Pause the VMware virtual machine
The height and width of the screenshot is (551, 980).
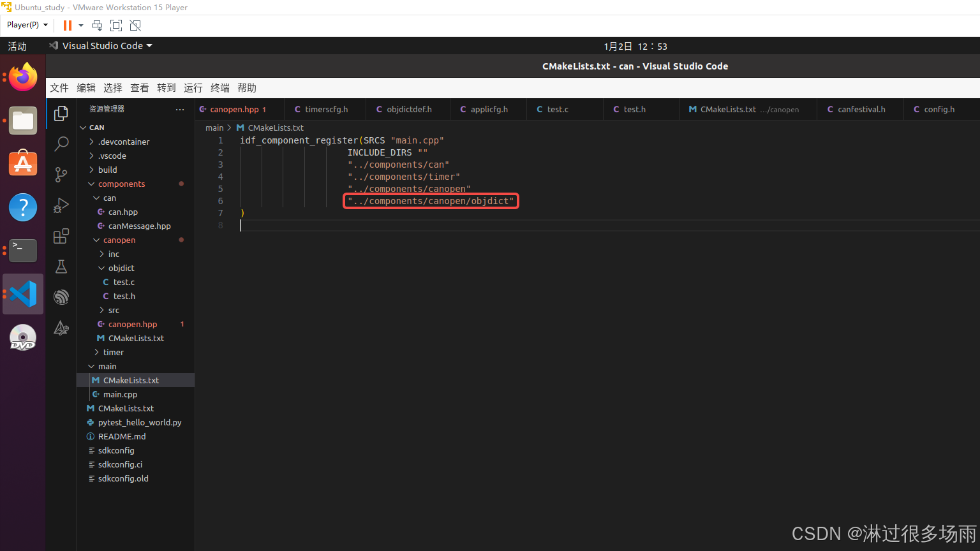(67, 26)
